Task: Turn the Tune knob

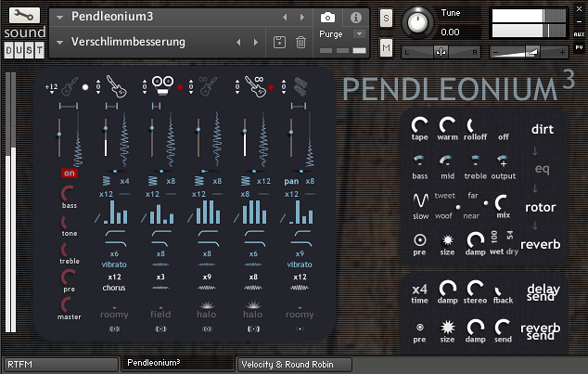Action: tap(417, 22)
